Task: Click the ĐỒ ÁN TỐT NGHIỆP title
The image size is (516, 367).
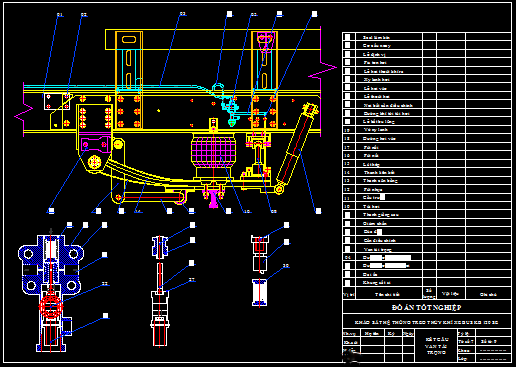Action: (427, 307)
